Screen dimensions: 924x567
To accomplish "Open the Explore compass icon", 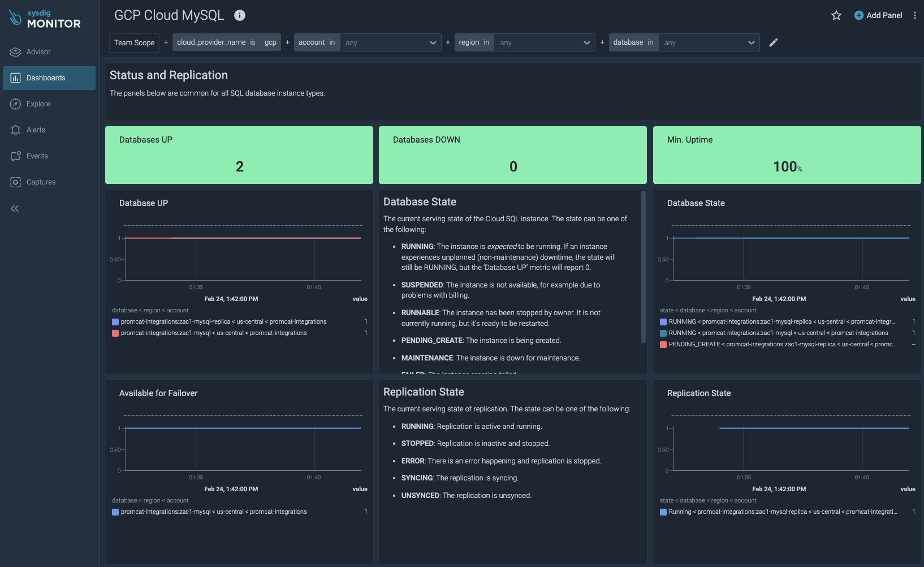I will pyautogui.click(x=15, y=104).
